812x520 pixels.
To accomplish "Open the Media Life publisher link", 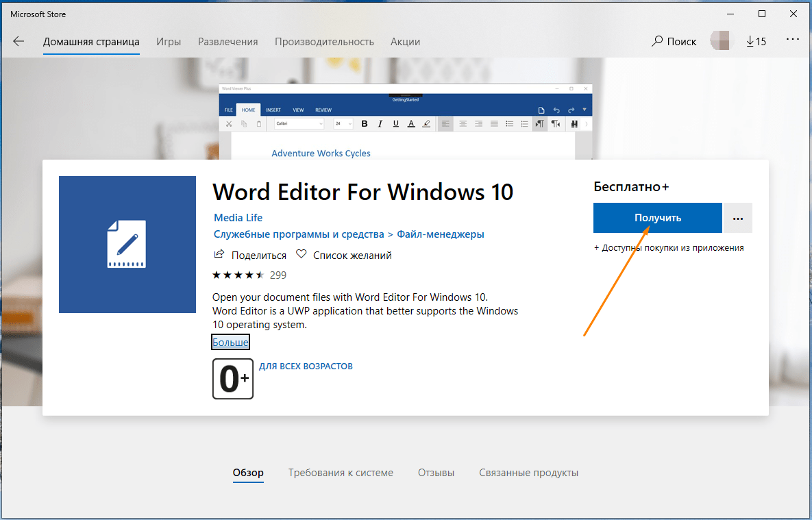I will point(238,218).
